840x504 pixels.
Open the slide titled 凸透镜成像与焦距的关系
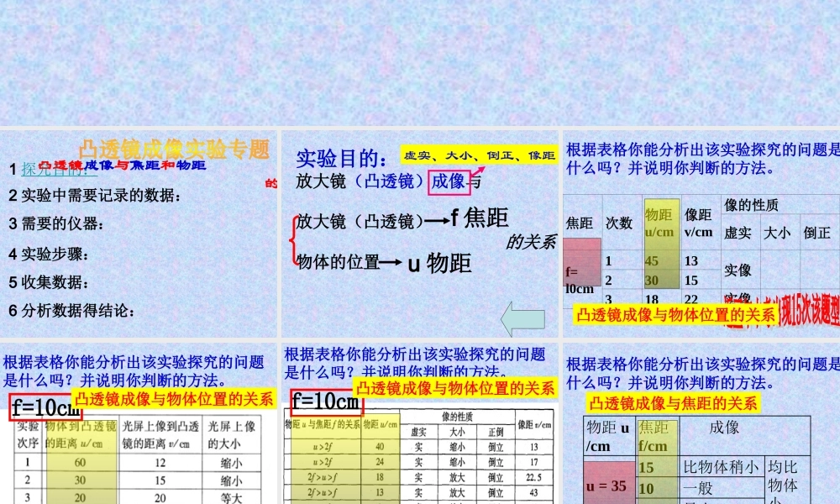701,423
